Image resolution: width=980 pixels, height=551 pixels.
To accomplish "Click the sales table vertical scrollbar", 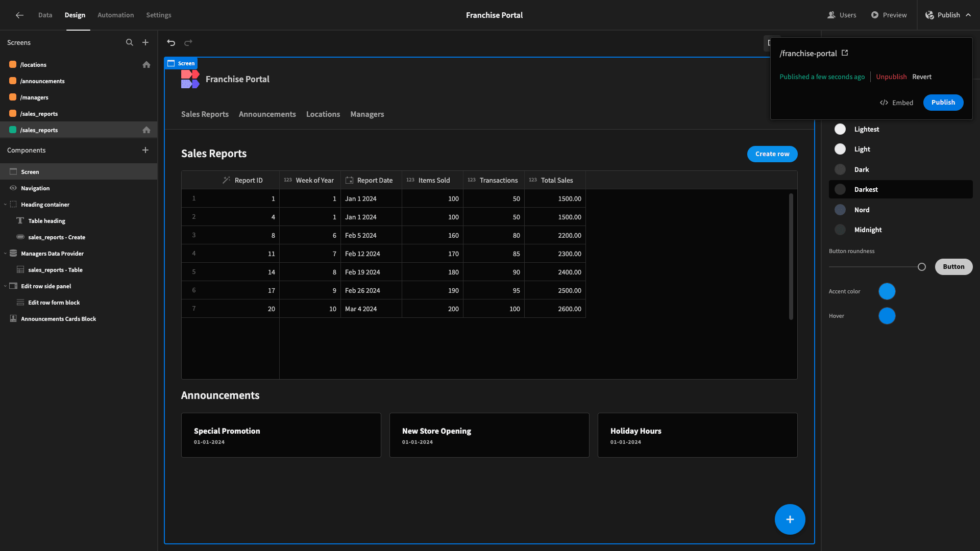I will coord(791,256).
